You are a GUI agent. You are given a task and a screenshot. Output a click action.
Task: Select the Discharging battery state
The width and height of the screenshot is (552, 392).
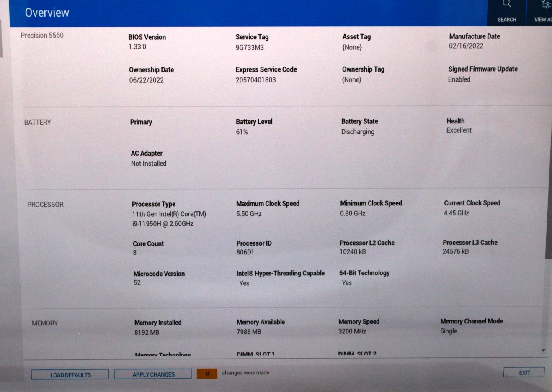(x=358, y=132)
